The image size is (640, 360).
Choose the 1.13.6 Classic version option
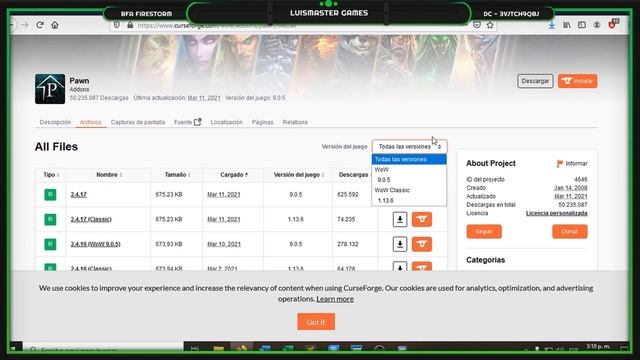coord(409,200)
